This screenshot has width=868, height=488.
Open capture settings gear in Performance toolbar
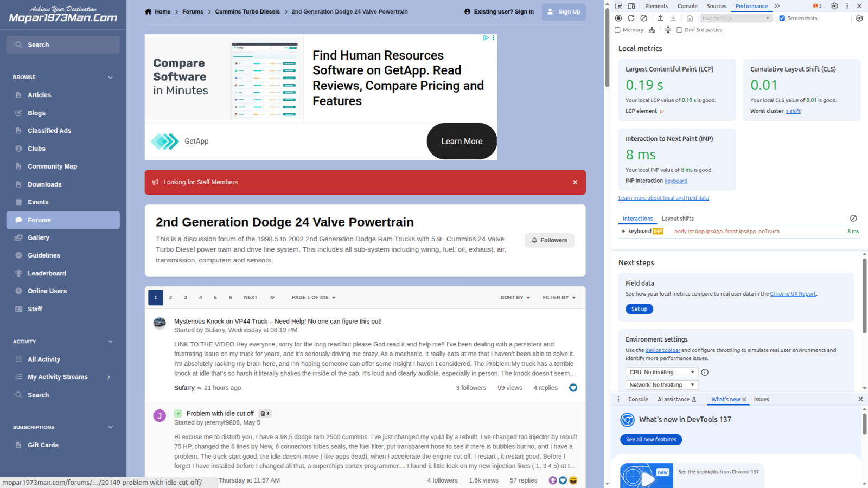(859, 18)
